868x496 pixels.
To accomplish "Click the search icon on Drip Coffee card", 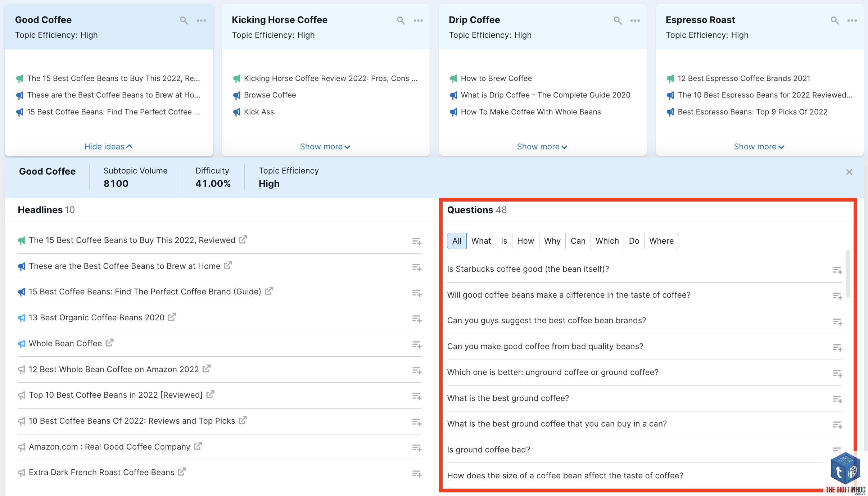I will (x=618, y=21).
